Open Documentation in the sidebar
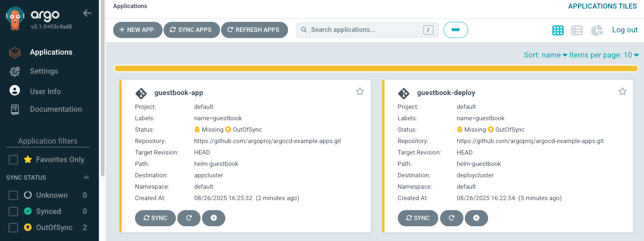Viewport: 644px width, 241px height. click(56, 109)
